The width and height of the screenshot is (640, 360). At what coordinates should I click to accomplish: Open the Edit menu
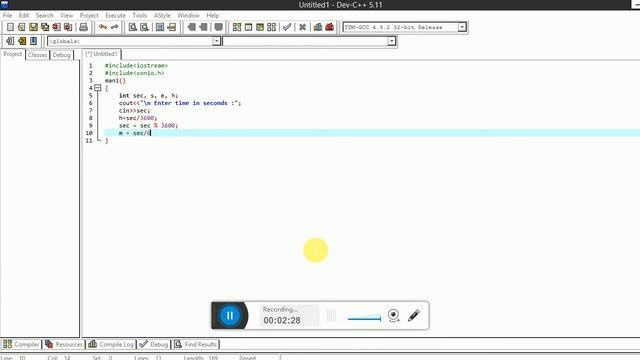coord(24,16)
